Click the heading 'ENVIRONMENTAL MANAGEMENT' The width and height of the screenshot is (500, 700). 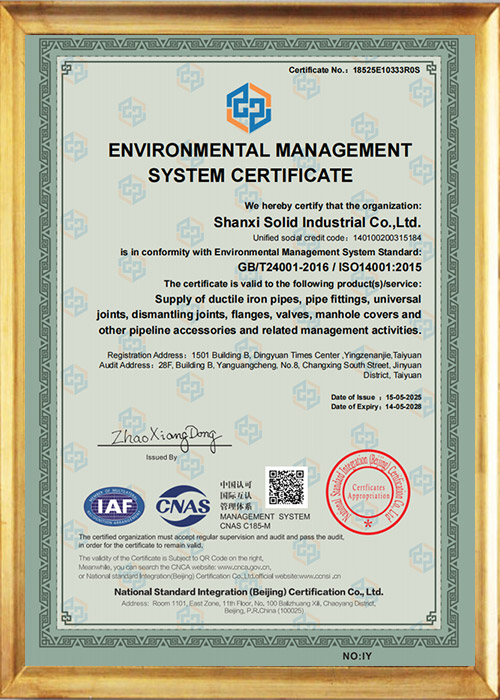tap(260, 150)
